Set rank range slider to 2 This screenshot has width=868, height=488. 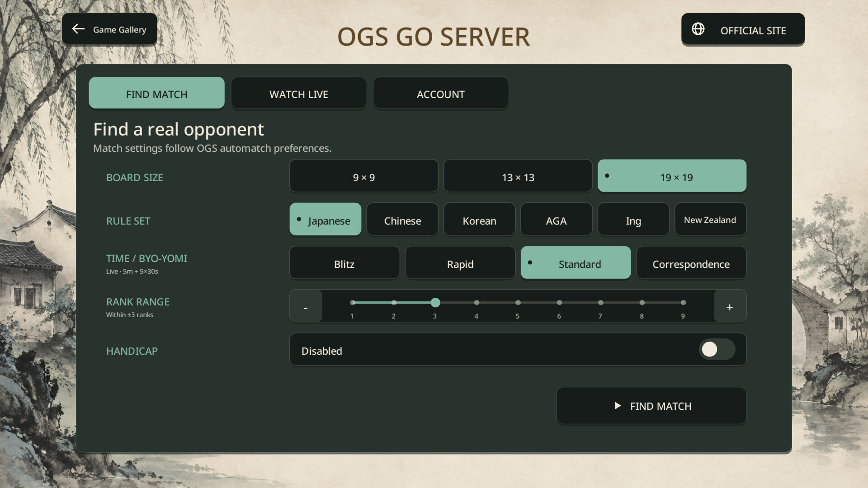coord(394,303)
